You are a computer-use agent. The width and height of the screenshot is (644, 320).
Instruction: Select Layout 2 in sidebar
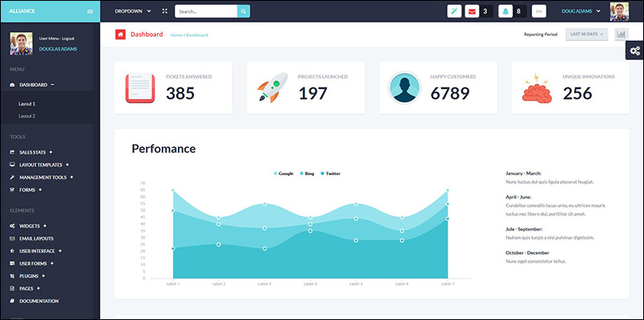(27, 116)
